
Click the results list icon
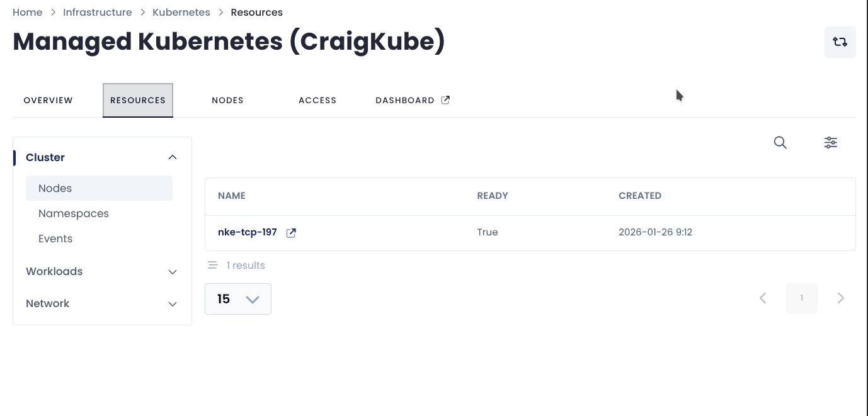click(x=213, y=266)
